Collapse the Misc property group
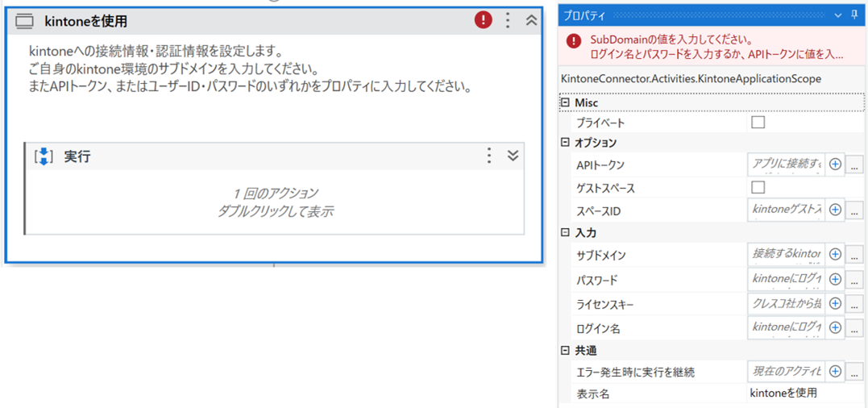 [565, 103]
